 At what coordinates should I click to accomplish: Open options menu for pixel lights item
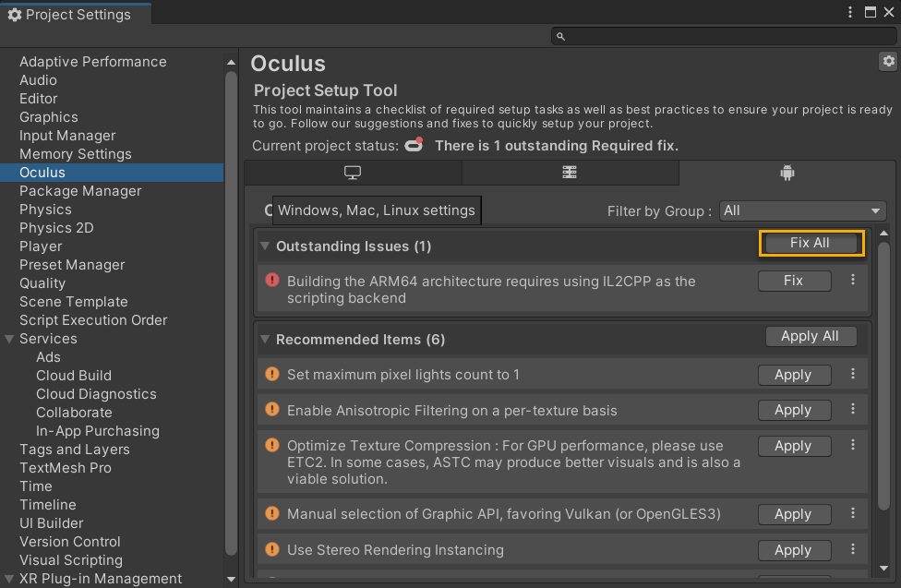point(853,374)
